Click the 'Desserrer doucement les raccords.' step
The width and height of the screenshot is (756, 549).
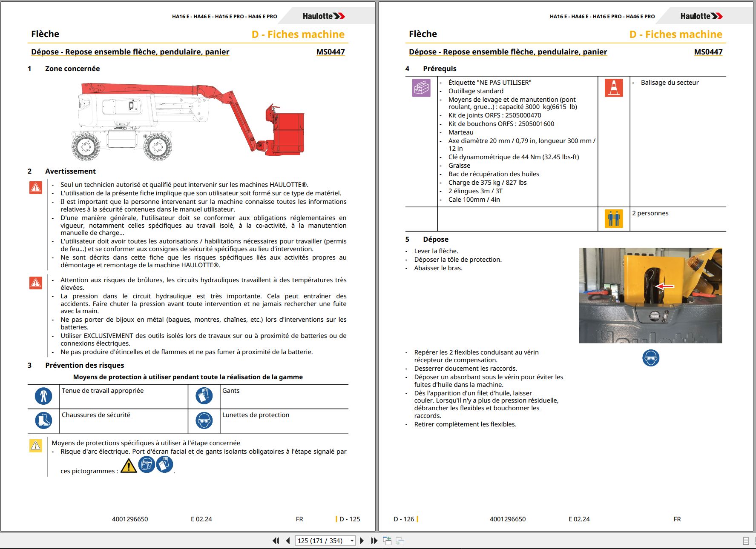coord(466,369)
